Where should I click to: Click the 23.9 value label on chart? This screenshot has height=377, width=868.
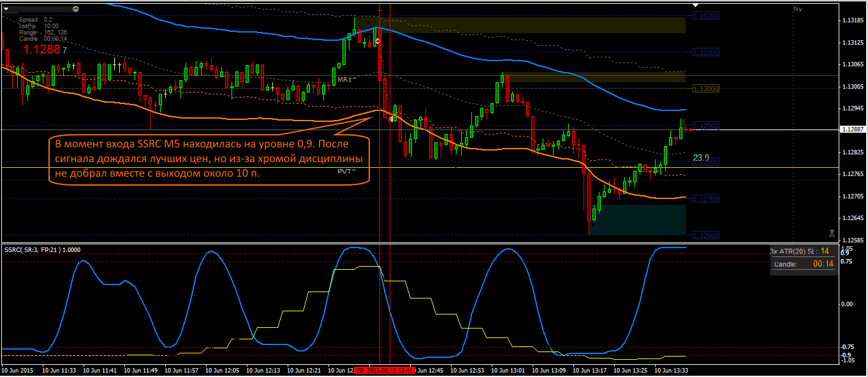[702, 157]
